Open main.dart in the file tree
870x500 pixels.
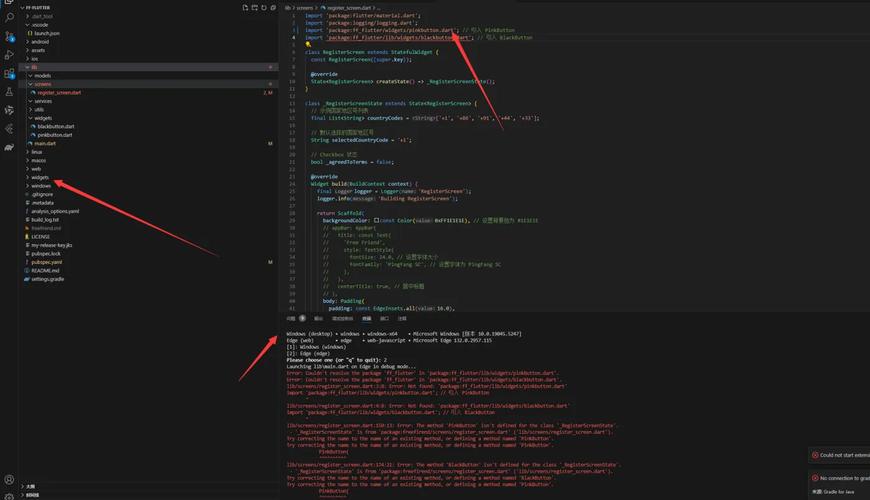coord(45,143)
